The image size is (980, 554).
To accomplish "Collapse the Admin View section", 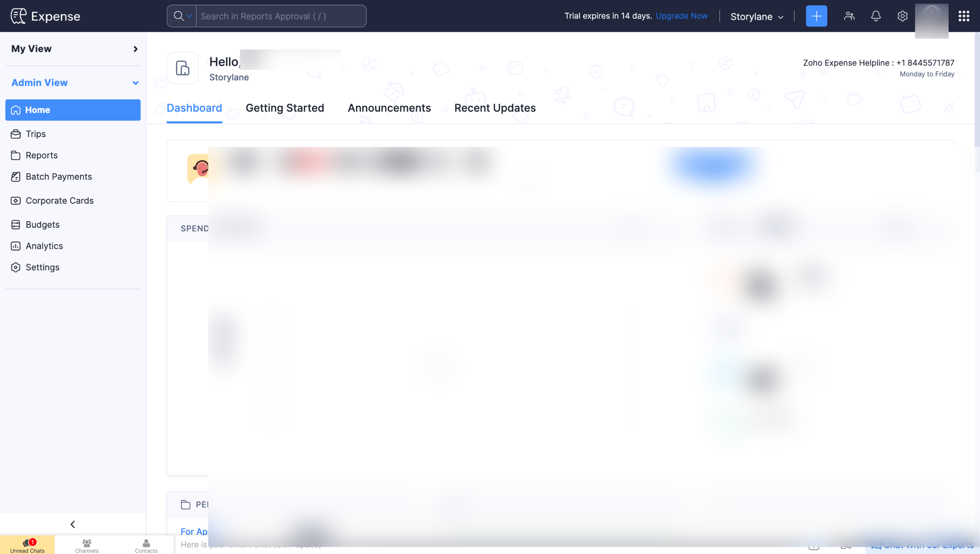I will [x=135, y=83].
